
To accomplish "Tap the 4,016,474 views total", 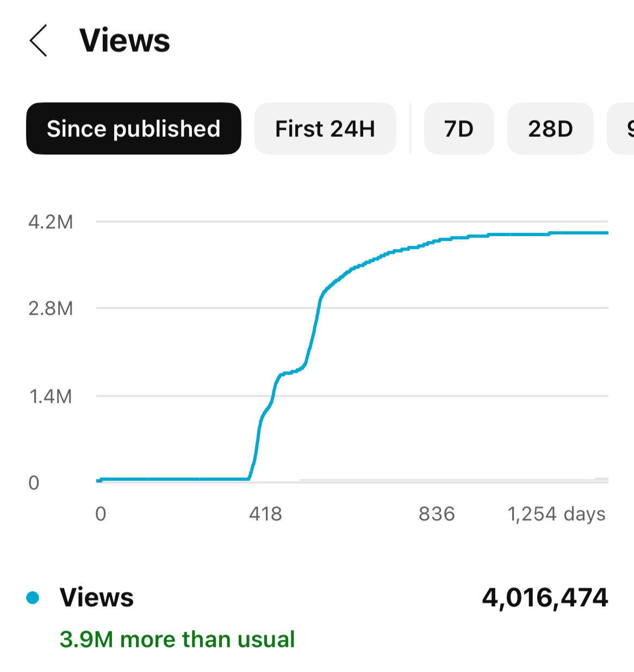I will click(x=545, y=598).
